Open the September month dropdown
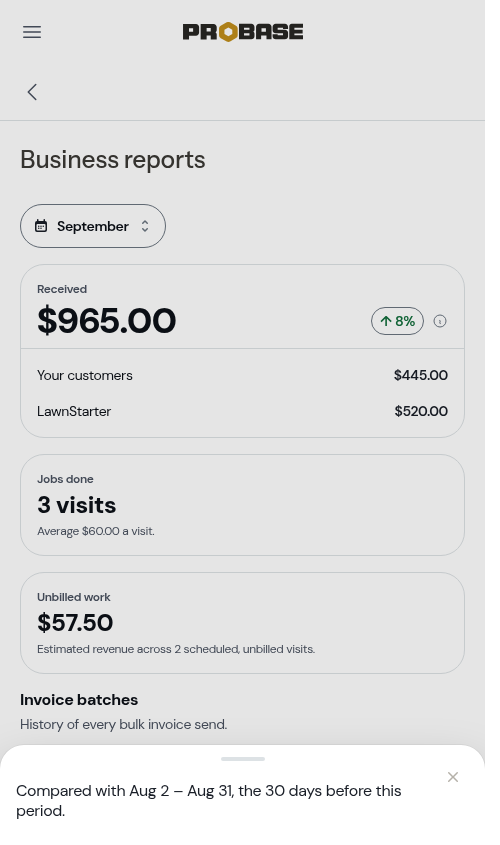500x845 pixels. [x=93, y=226]
